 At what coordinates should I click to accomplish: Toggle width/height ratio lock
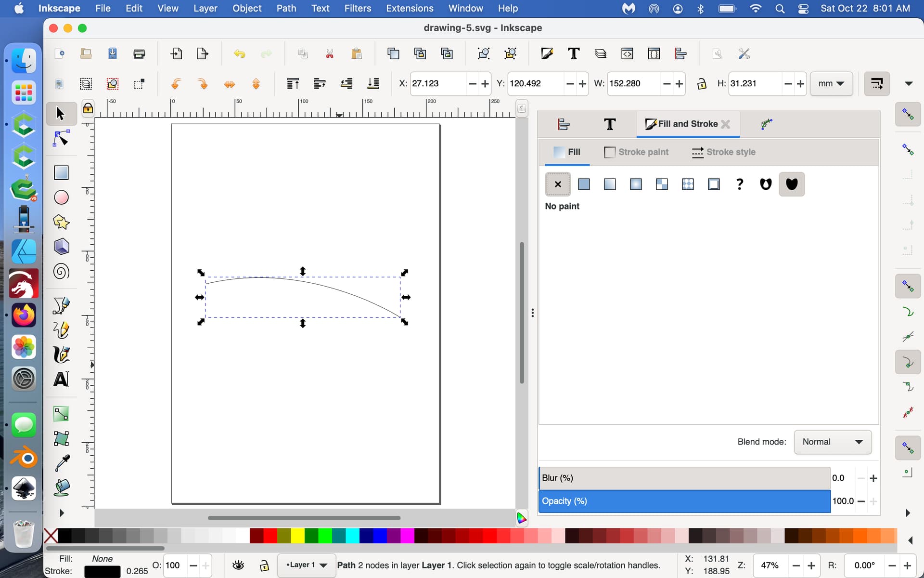[x=702, y=84]
